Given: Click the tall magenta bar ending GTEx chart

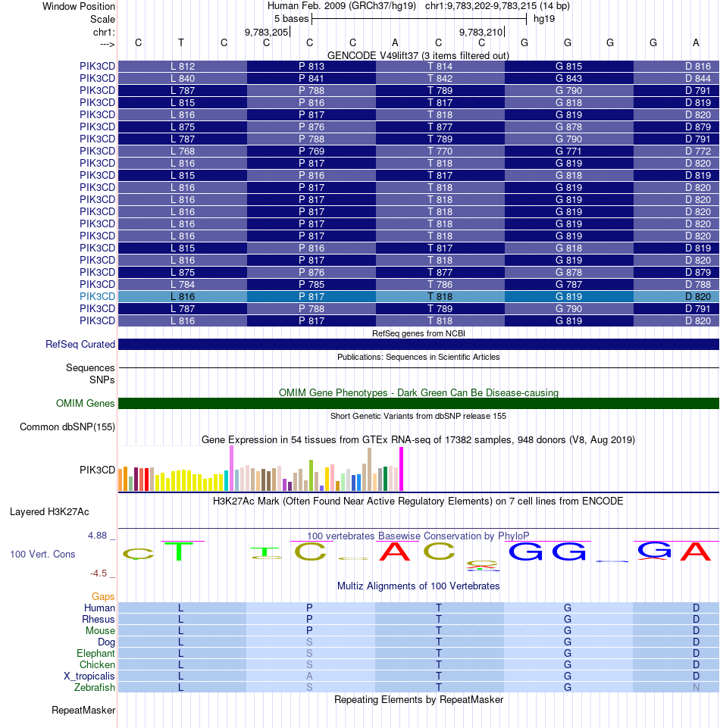Looking at the screenshot, I should coord(402,469).
